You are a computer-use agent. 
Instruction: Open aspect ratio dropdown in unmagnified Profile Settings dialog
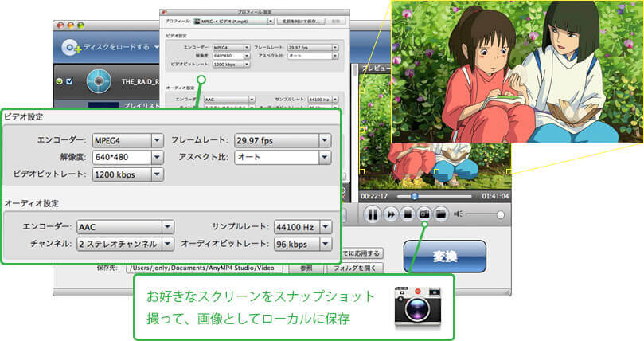[313, 56]
